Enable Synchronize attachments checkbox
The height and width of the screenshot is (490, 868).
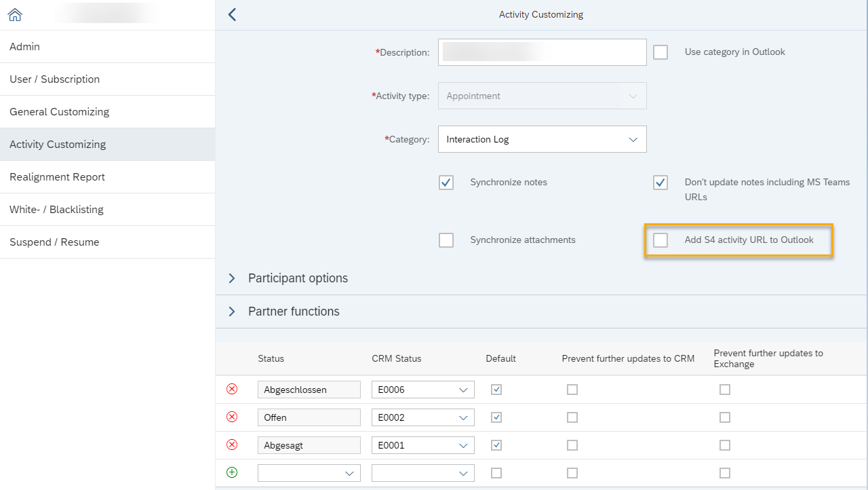click(446, 240)
